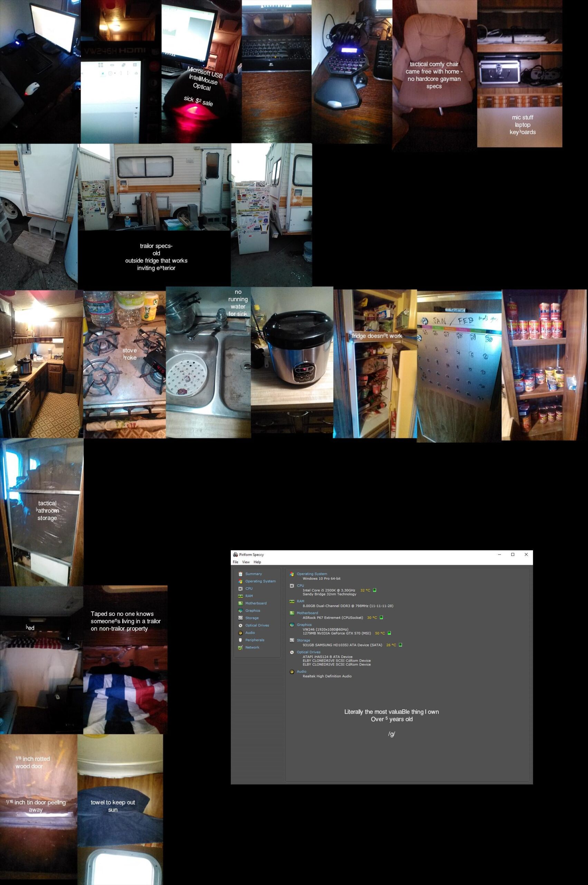
Task: Maximize the Piriform Speccy window
Action: point(513,555)
